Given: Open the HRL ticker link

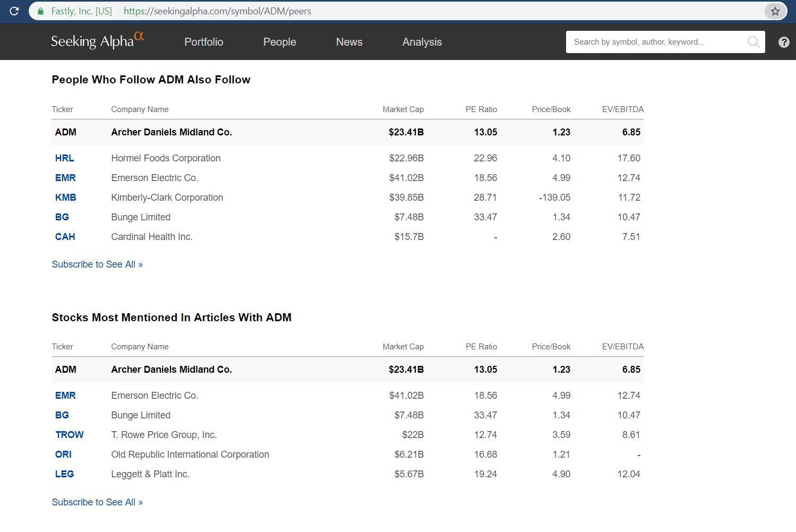Looking at the screenshot, I should tap(65, 158).
